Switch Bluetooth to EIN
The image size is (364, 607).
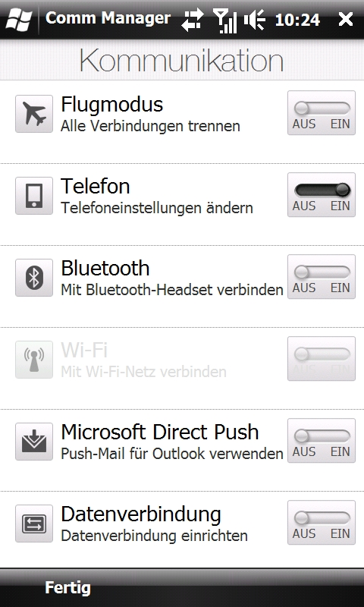[322, 276]
